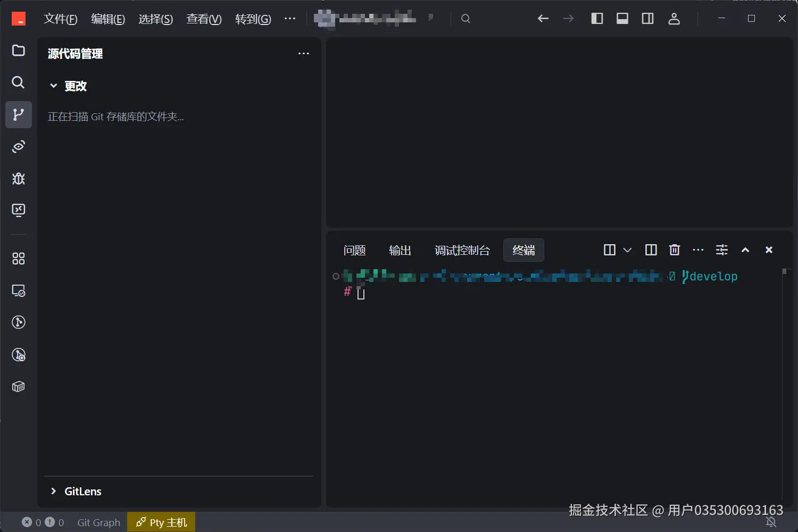The height and width of the screenshot is (532, 798).
Task: Open the 查看(V) menu
Action: (204, 19)
